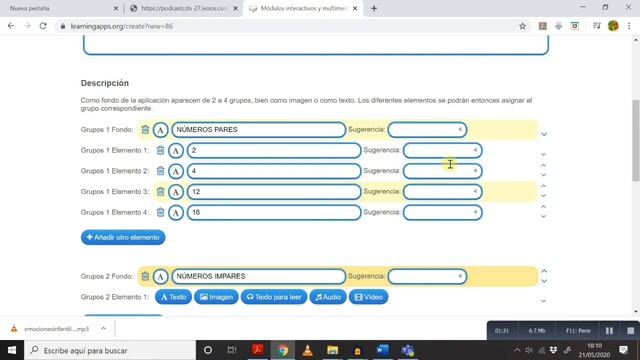
Task: Open Adobe Acrobat from the taskbar
Action: 258,350
